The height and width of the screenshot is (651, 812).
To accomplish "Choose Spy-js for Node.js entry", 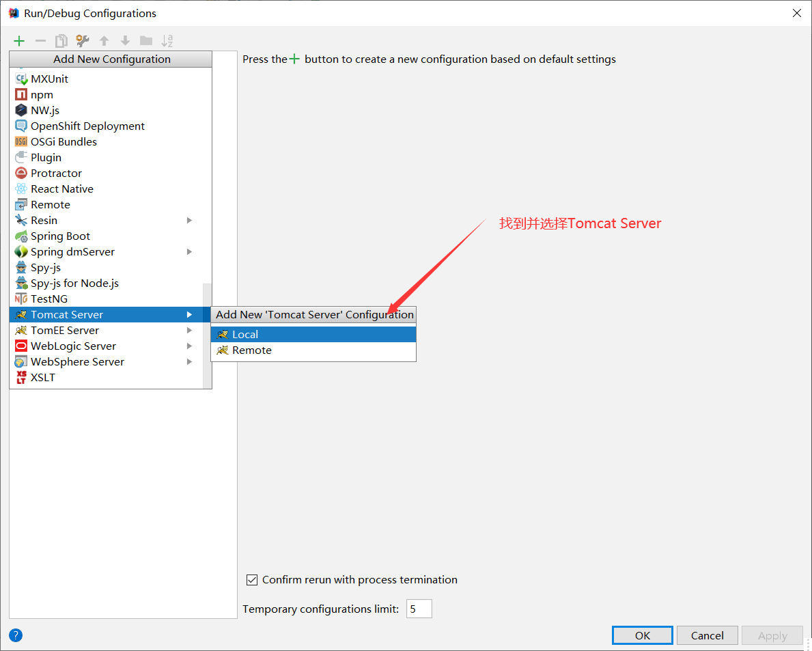I will (106, 283).
